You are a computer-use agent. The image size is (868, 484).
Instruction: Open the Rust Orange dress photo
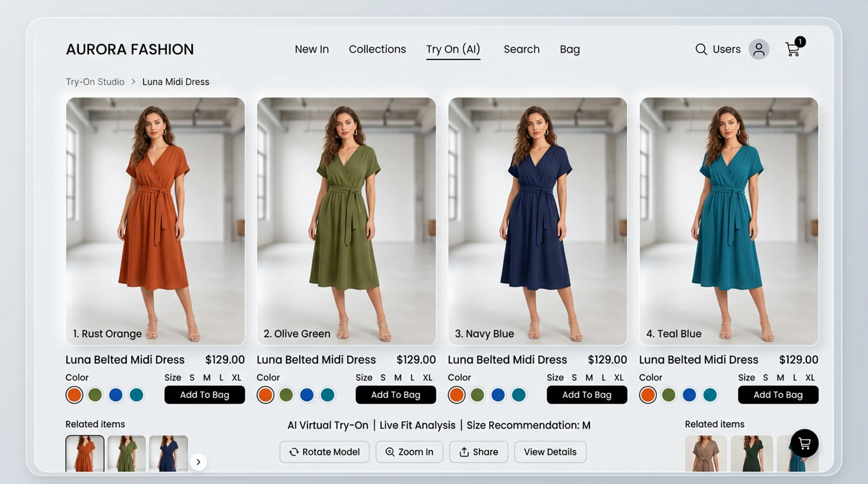coord(155,221)
